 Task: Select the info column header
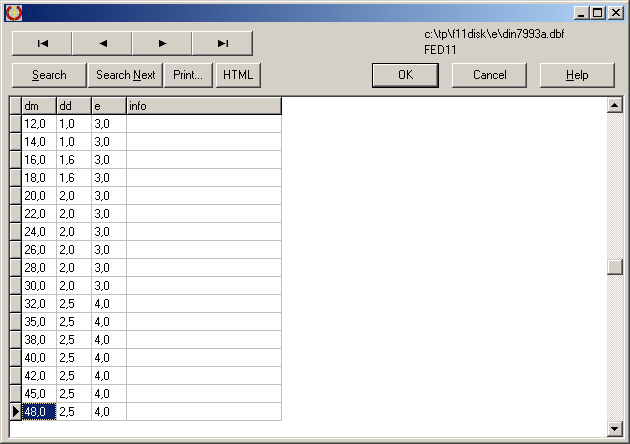(x=203, y=106)
